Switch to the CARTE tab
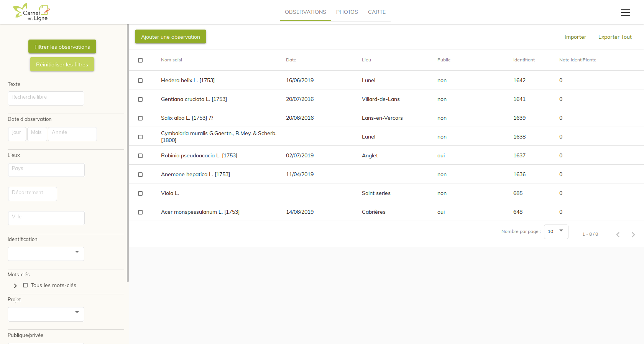The height and width of the screenshot is (345, 644). coord(377,12)
